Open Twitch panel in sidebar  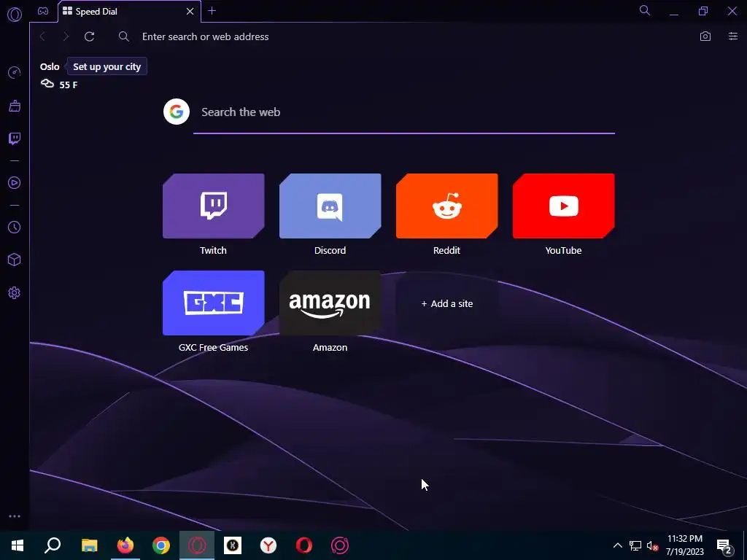(15, 139)
